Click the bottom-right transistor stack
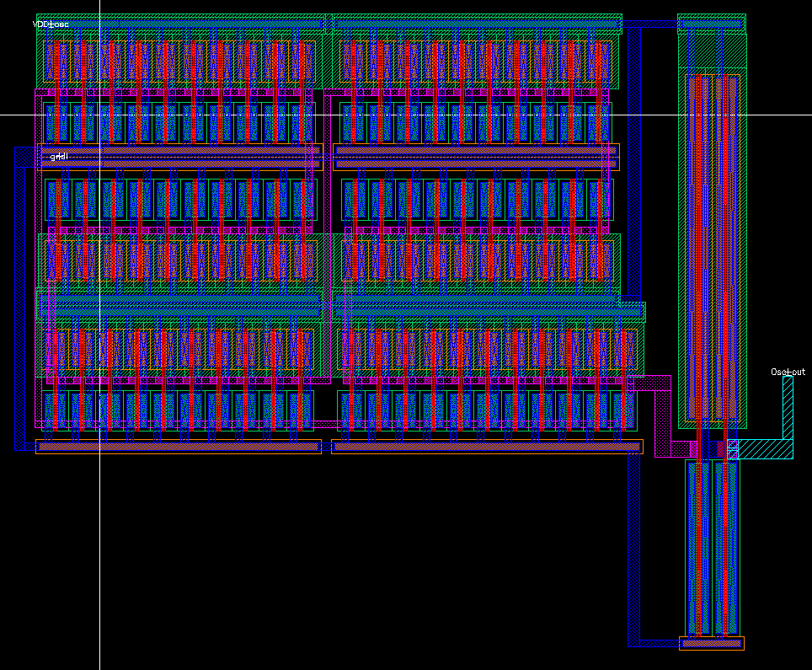The width and height of the screenshot is (812, 670). coord(712,548)
